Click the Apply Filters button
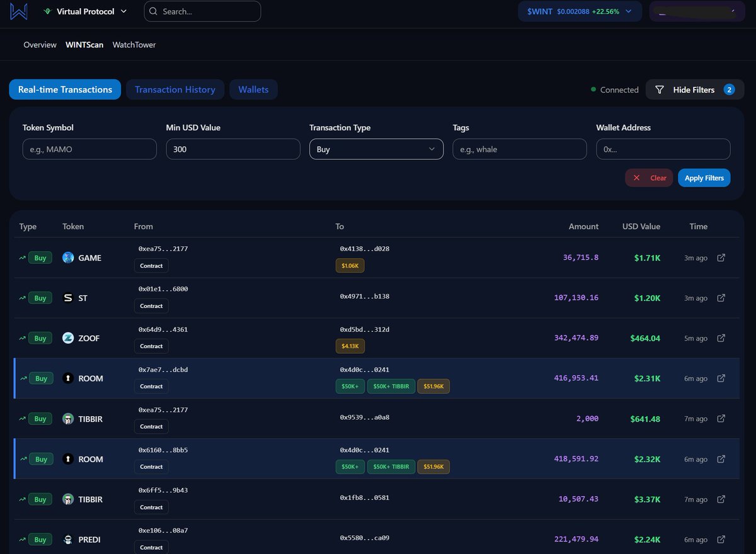The height and width of the screenshot is (554, 756). pos(704,178)
